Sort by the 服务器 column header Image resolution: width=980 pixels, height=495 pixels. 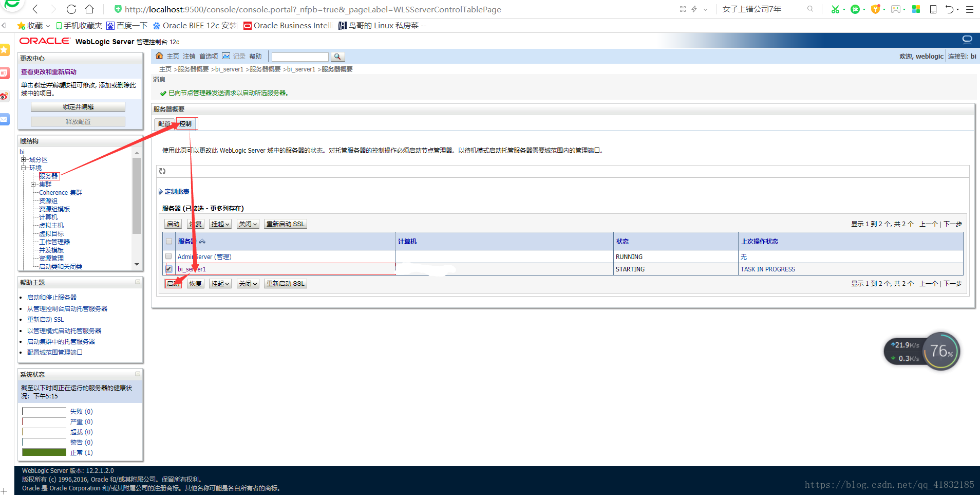point(187,241)
